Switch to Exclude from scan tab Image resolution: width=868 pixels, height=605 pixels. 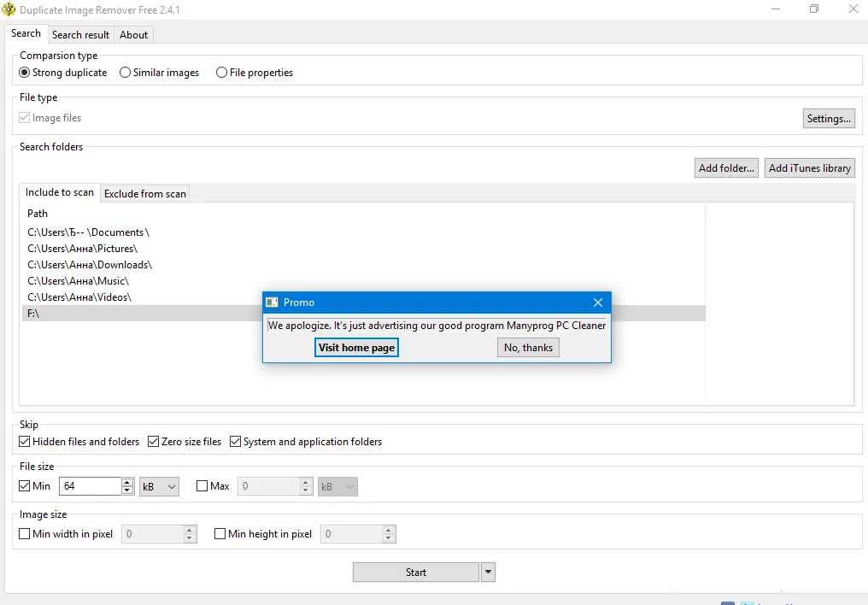click(144, 194)
